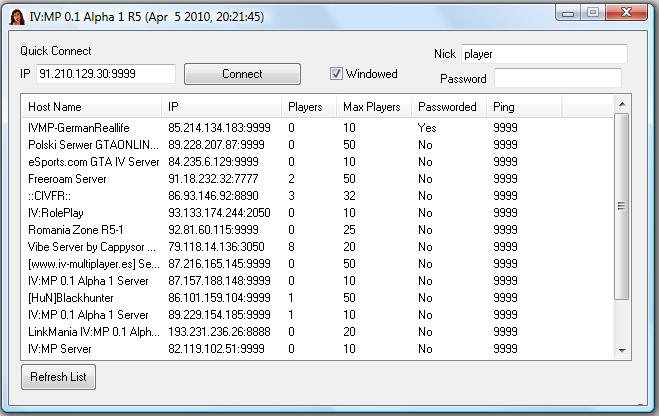Click server list scroll up arrow
The image size is (659, 416).
click(622, 104)
